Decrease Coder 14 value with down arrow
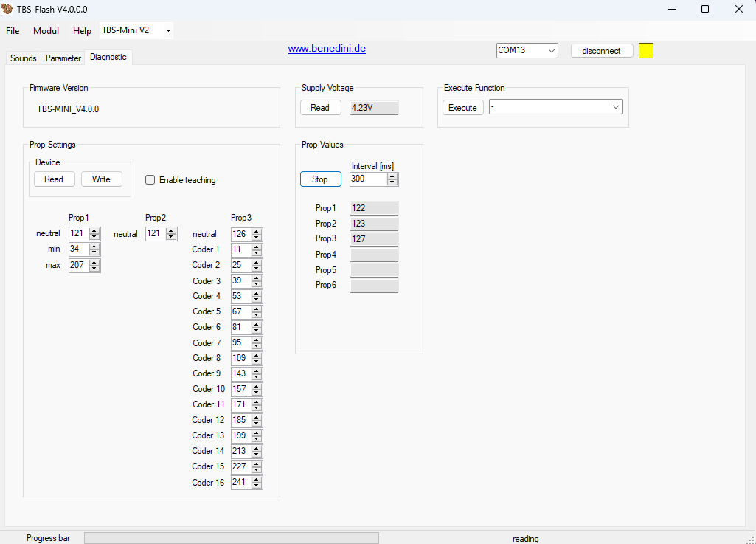The image size is (756, 544). coord(257,454)
